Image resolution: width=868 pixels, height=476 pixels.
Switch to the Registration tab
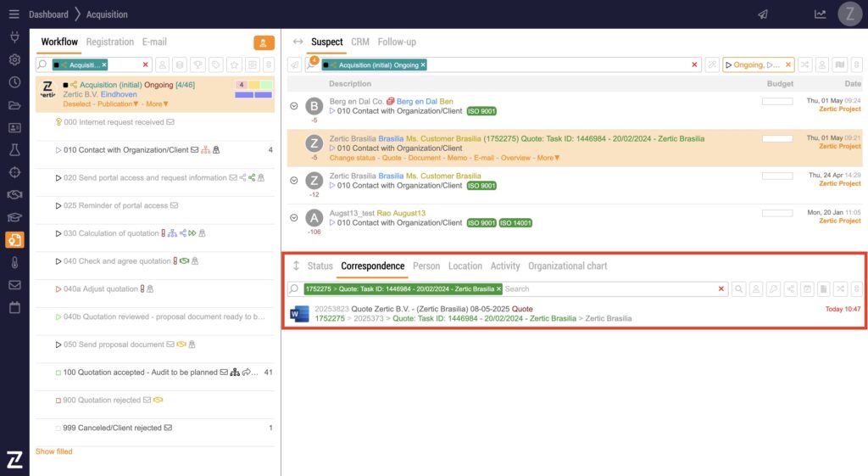(x=109, y=42)
